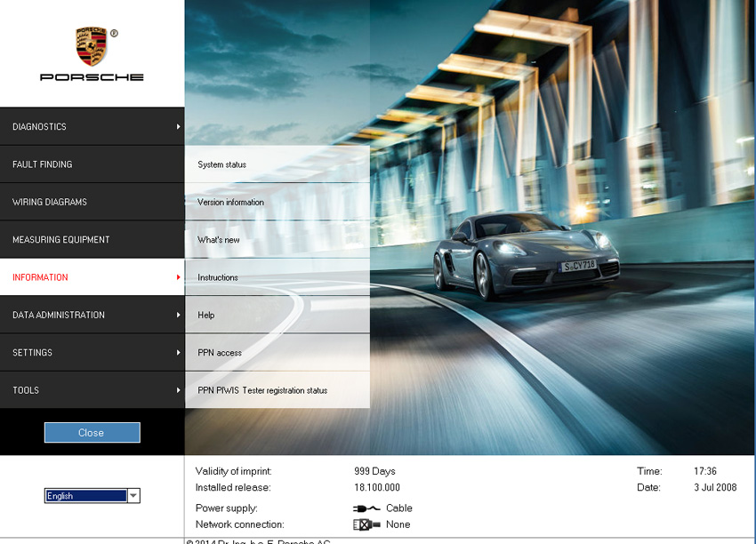Click the Validity of imprint label

(x=233, y=471)
